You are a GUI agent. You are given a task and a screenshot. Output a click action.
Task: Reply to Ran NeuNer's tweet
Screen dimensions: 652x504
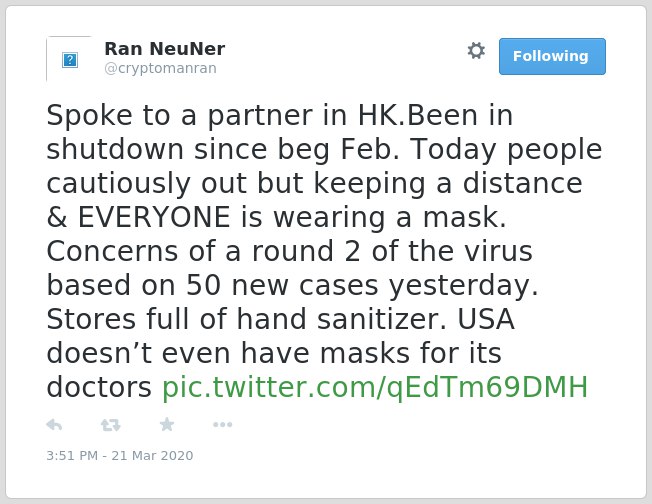pyautogui.click(x=54, y=425)
